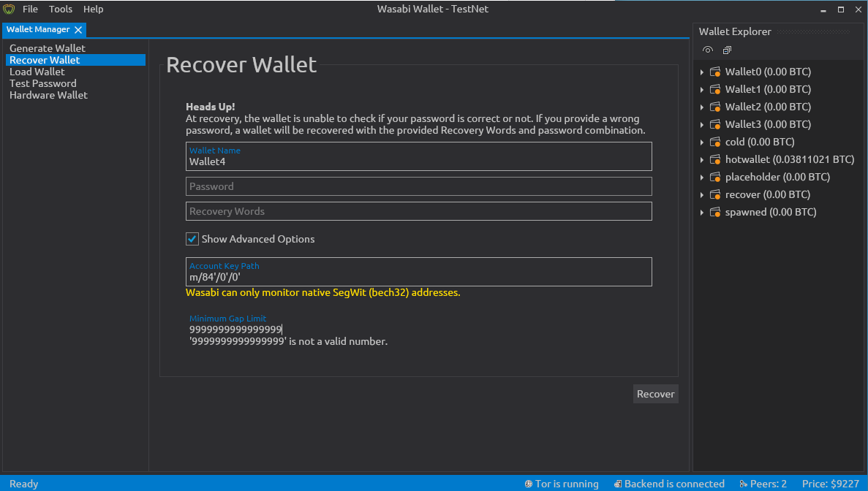The image size is (868, 491).
Task: Minimize the Wasabi Wallet window
Action: pos(823,9)
